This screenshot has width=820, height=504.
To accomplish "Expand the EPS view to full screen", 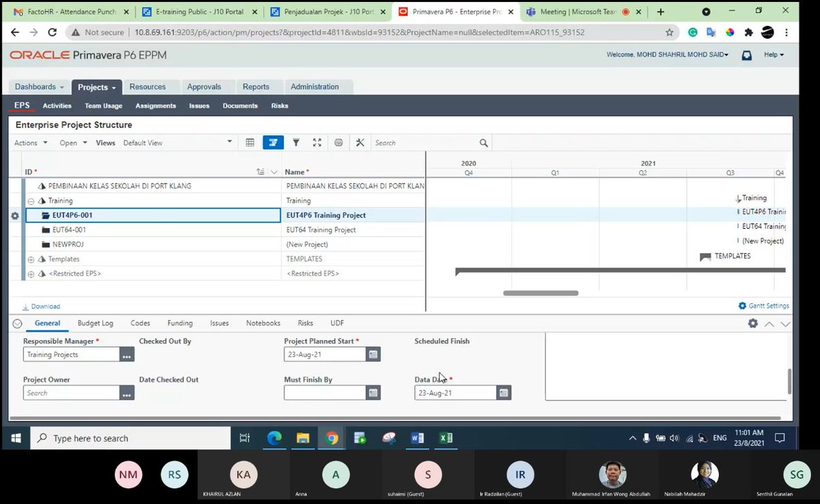I will [316, 142].
